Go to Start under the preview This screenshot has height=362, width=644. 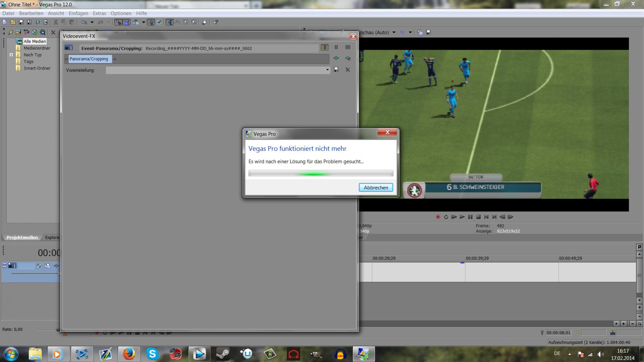[x=486, y=217]
